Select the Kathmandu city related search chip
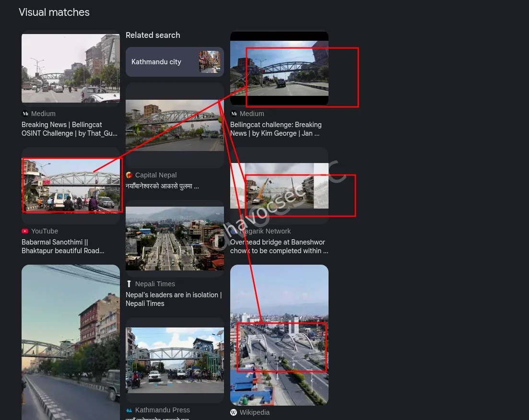 coord(175,62)
